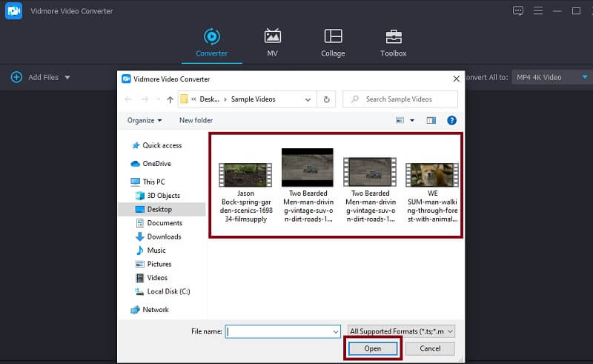593x364 pixels.
Task: Click the Add Files plus icon
Action: coord(16,77)
